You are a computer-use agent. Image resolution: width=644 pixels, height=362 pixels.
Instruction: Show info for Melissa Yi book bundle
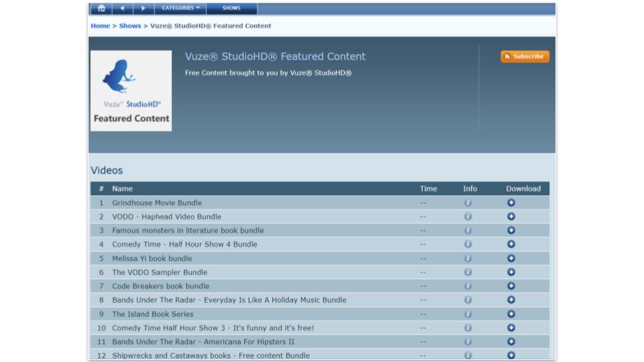click(468, 258)
